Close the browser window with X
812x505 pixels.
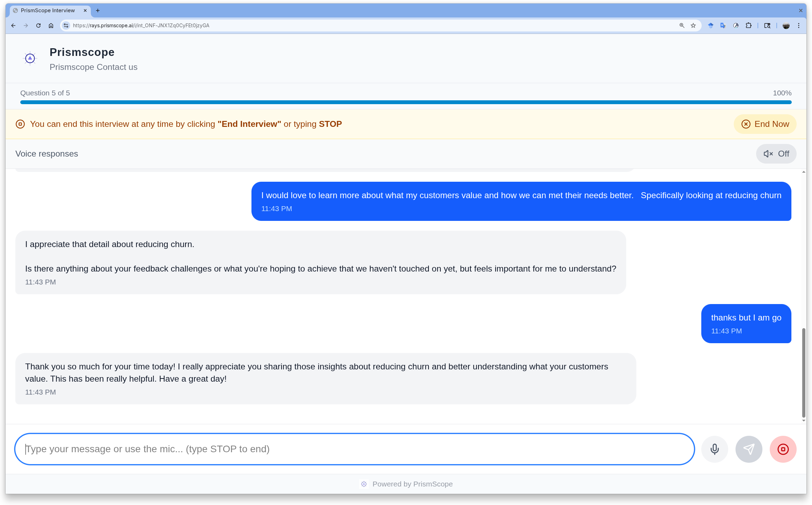(x=801, y=10)
